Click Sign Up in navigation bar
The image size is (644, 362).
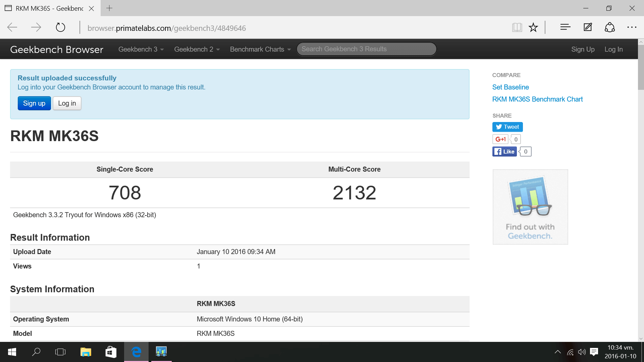[x=583, y=49]
